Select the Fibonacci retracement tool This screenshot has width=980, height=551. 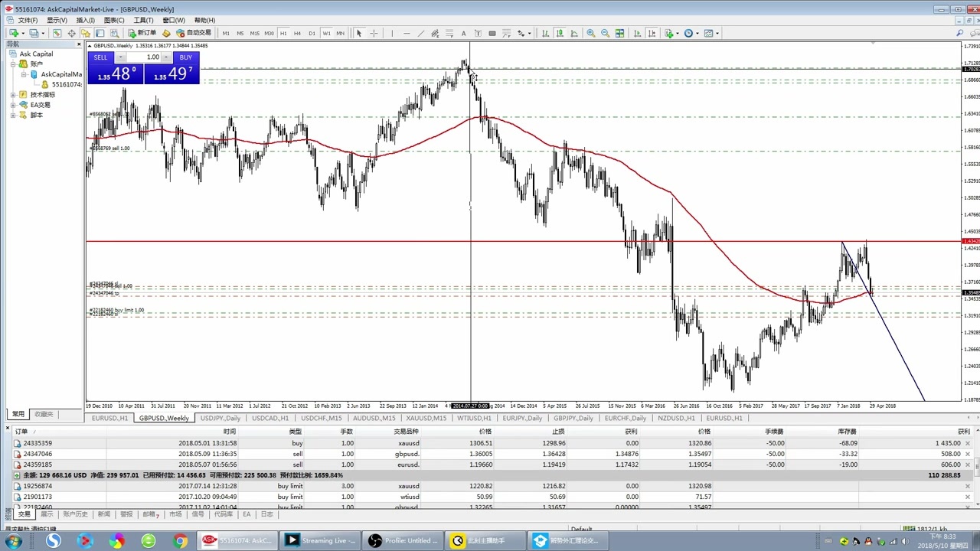click(449, 33)
